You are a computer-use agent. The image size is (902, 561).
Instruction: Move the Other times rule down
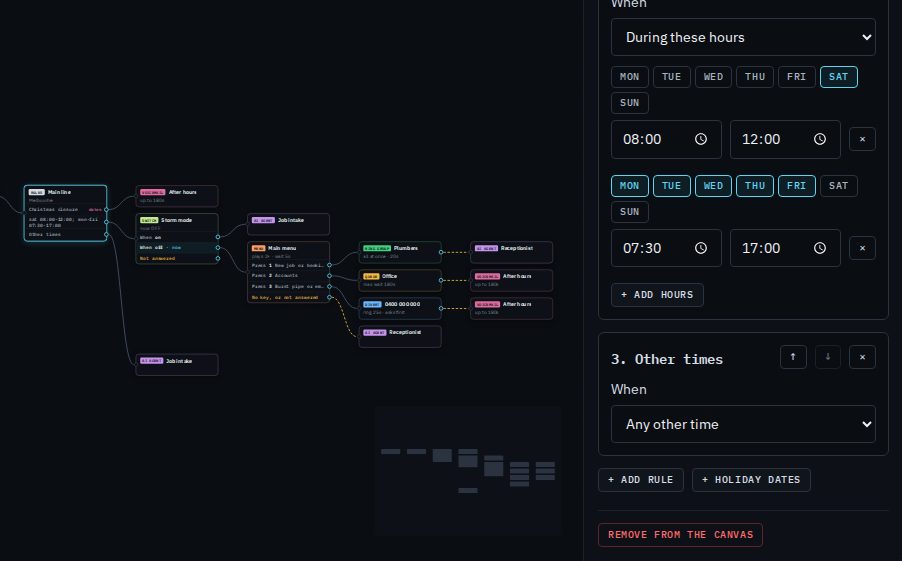point(827,357)
